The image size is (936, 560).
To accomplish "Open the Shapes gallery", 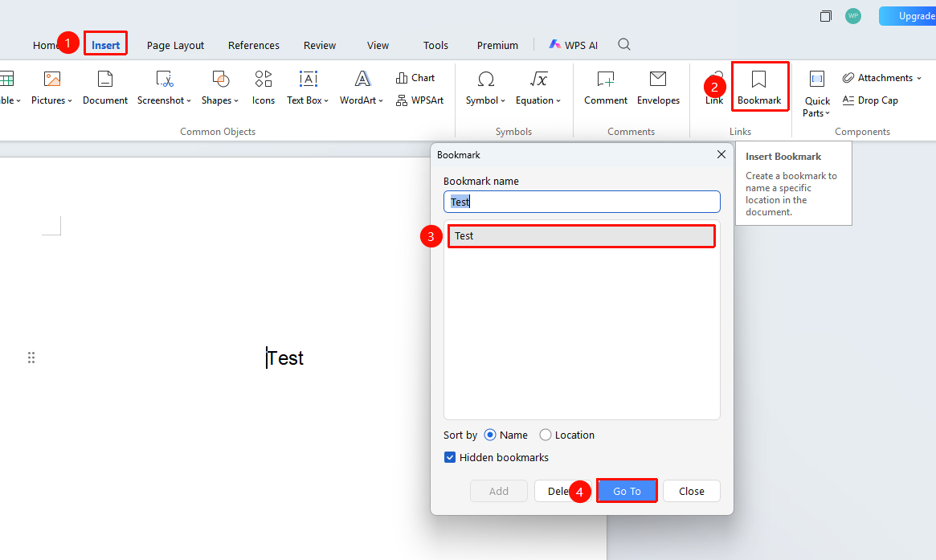I will 219,88.
